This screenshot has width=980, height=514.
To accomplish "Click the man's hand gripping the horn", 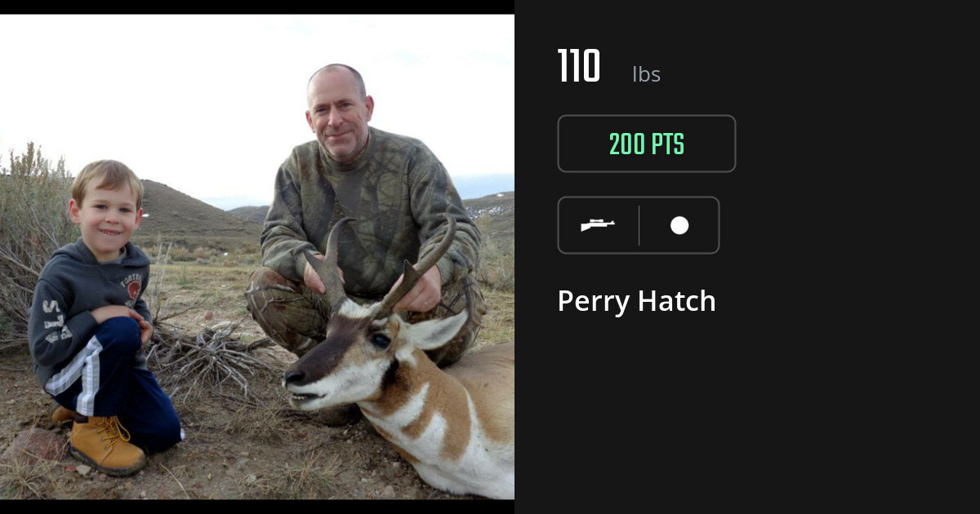I will [x=317, y=277].
